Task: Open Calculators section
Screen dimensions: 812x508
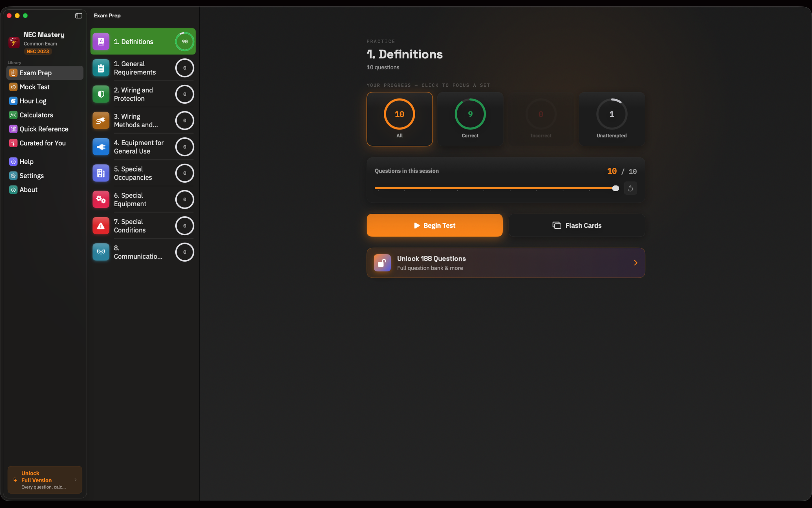Action: [x=45, y=115]
